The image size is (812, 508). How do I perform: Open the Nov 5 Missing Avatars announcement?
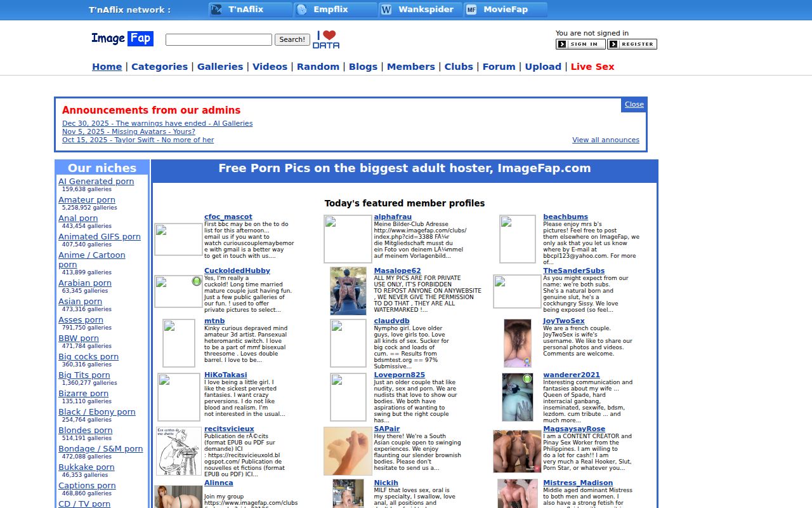click(x=129, y=132)
